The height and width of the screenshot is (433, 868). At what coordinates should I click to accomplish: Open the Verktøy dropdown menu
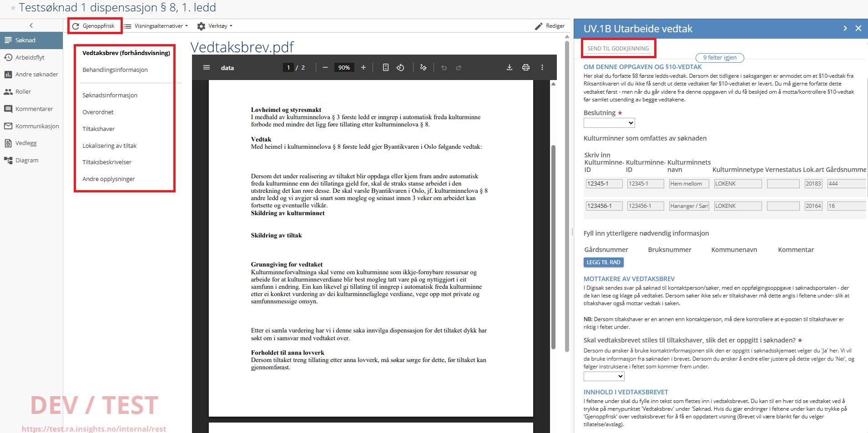coord(215,26)
